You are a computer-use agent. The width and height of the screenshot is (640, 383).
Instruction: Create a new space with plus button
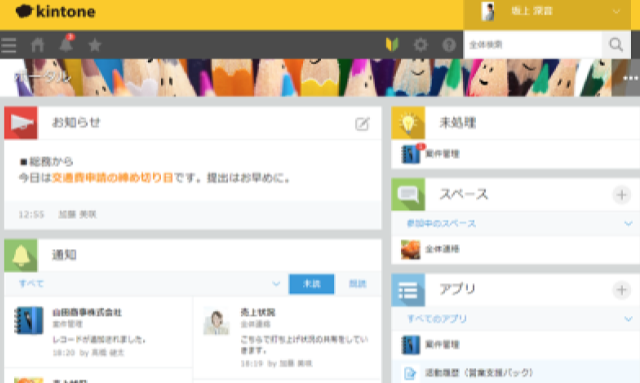coord(622,195)
